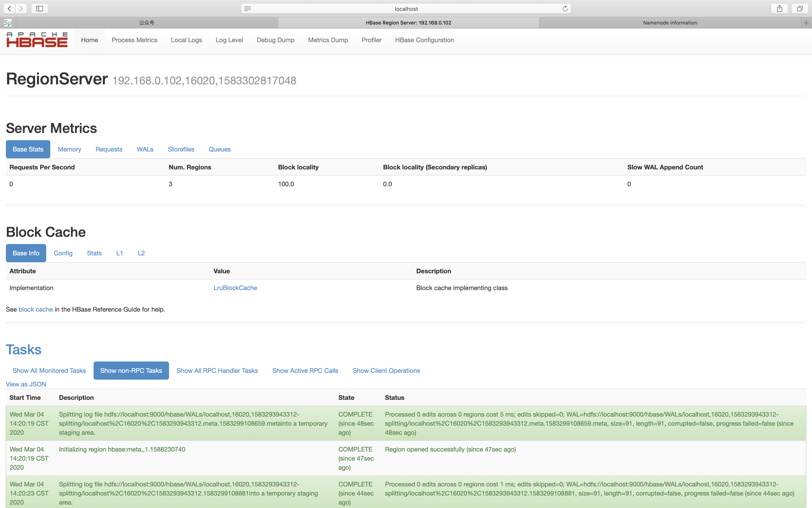Open the L2 block cache tab
The image size is (812, 508).
pyautogui.click(x=141, y=253)
